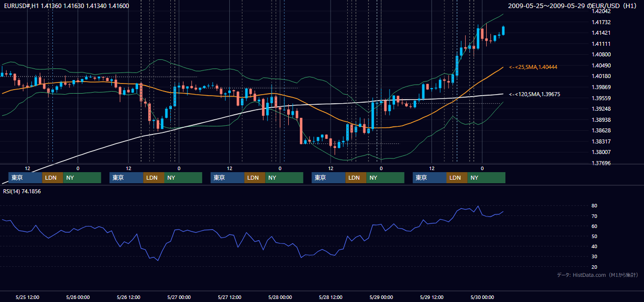Click price axis value 1.40800
Viewport: 644px width, 302px height.
pyautogui.click(x=601, y=54)
